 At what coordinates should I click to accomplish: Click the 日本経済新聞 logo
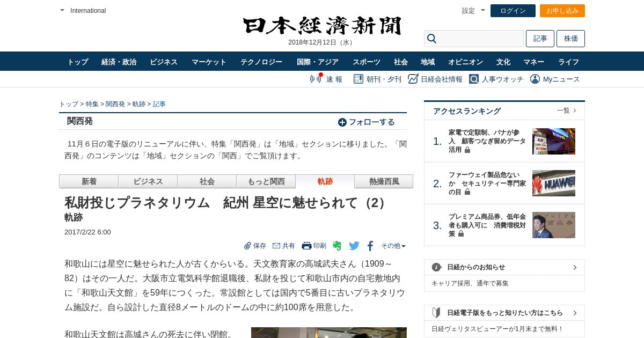[x=322, y=26]
